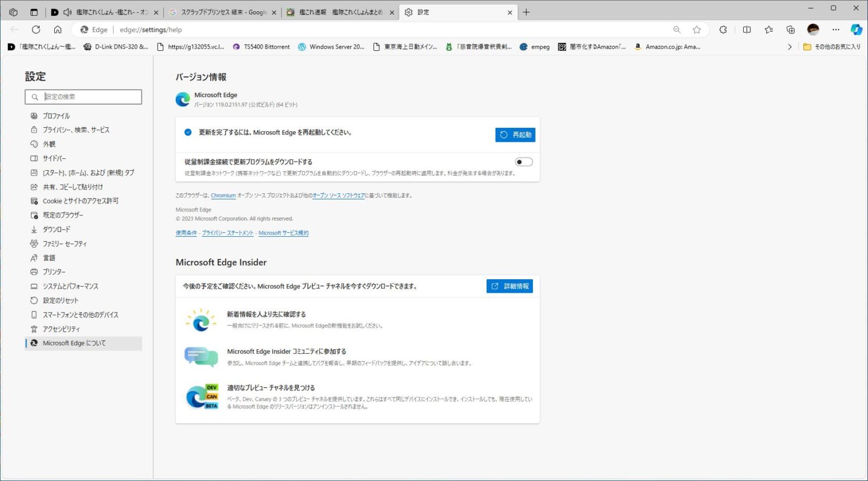This screenshot has width=868, height=481.
Task: Add this page to favorites via the star
Action: 697,29
